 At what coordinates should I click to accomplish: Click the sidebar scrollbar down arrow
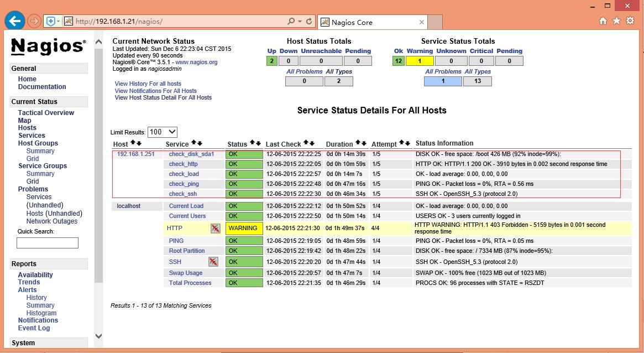(98, 336)
